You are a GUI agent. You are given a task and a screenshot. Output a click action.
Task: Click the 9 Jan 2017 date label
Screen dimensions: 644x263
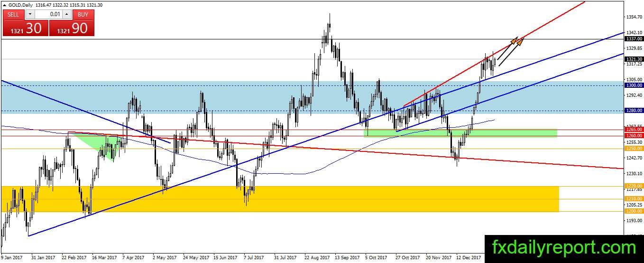pyautogui.click(x=12, y=258)
